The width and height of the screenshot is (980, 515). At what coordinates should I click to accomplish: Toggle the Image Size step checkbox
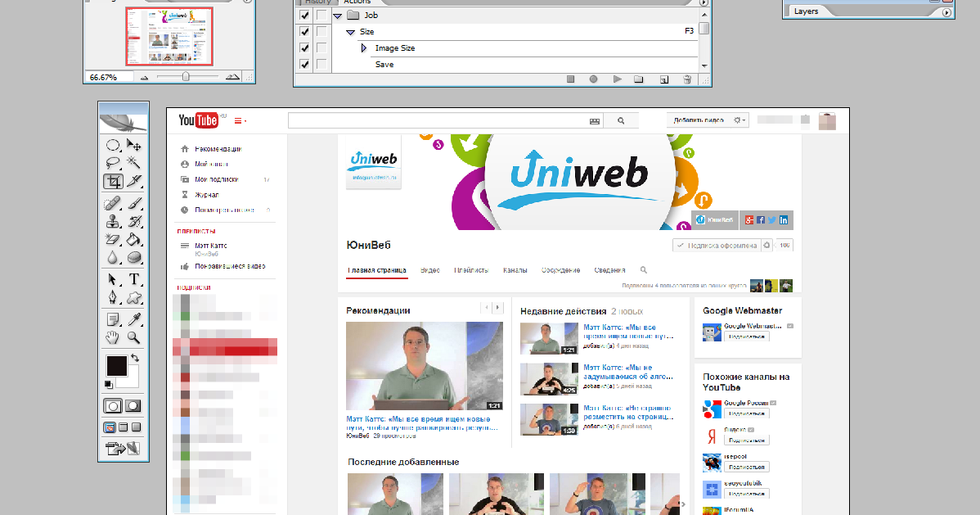point(304,47)
